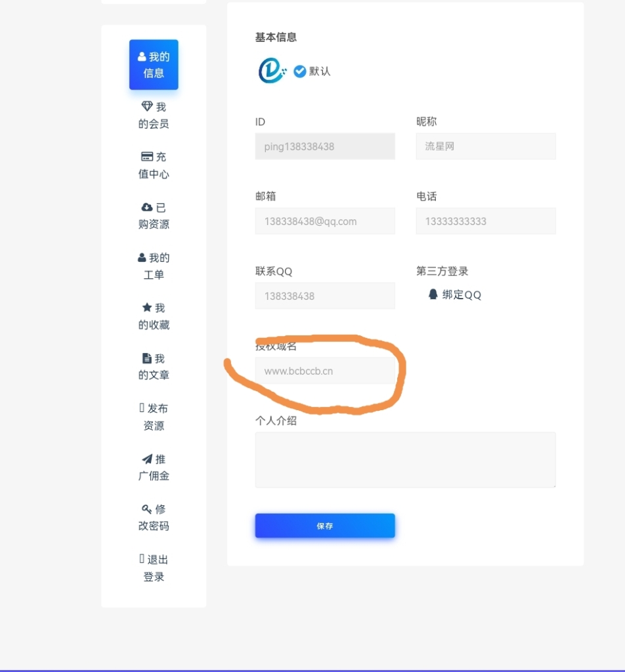Click the star icon for 我的收藏
625x672 pixels.
point(147,307)
